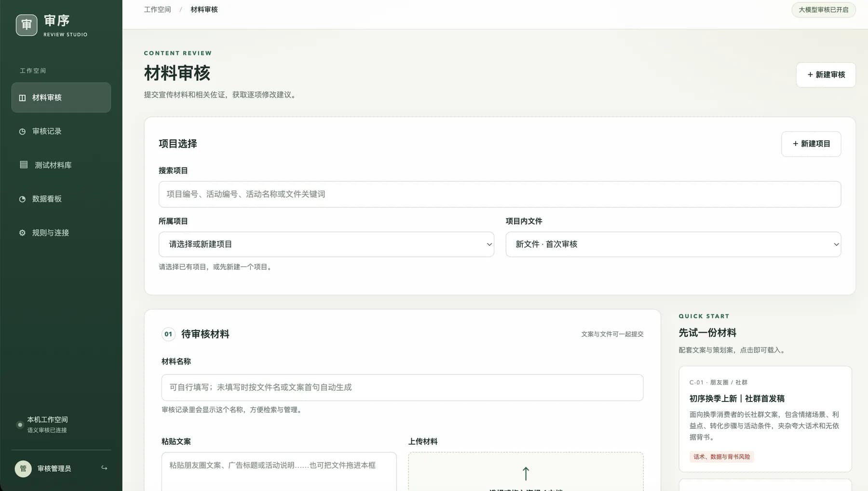The height and width of the screenshot is (491, 868).
Task: Load the 初序换季上新 sample card
Action: click(765, 419)
